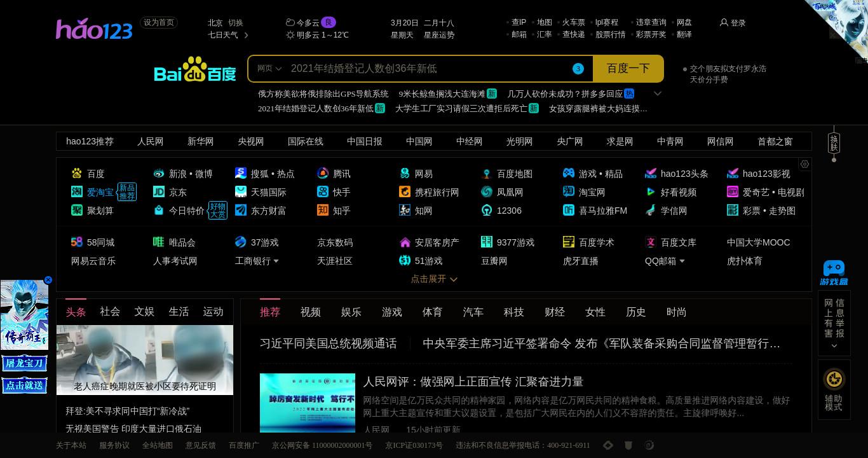Open the 人民网评 article thumbnail
The image size is (868, 458).
(308, 403)
